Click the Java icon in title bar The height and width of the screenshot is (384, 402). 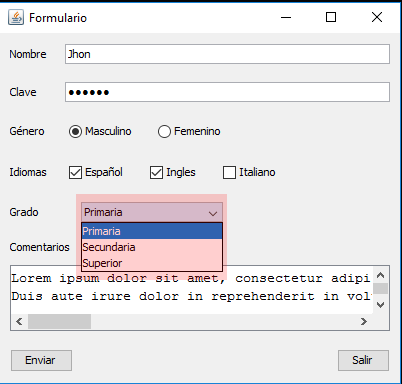point(16,17)
